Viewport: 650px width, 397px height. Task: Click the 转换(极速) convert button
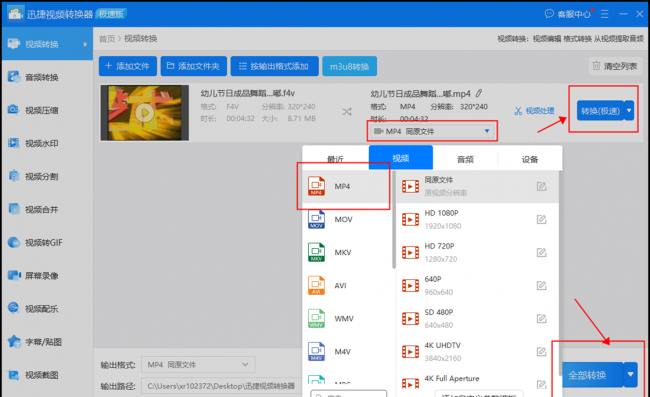[x=600, y=111]
